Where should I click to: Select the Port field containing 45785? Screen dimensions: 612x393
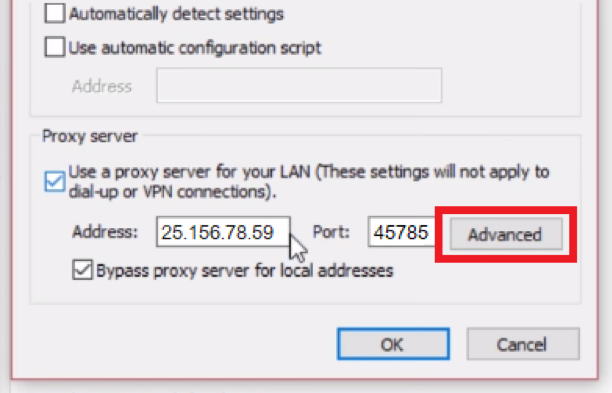(x=402, y=232)
